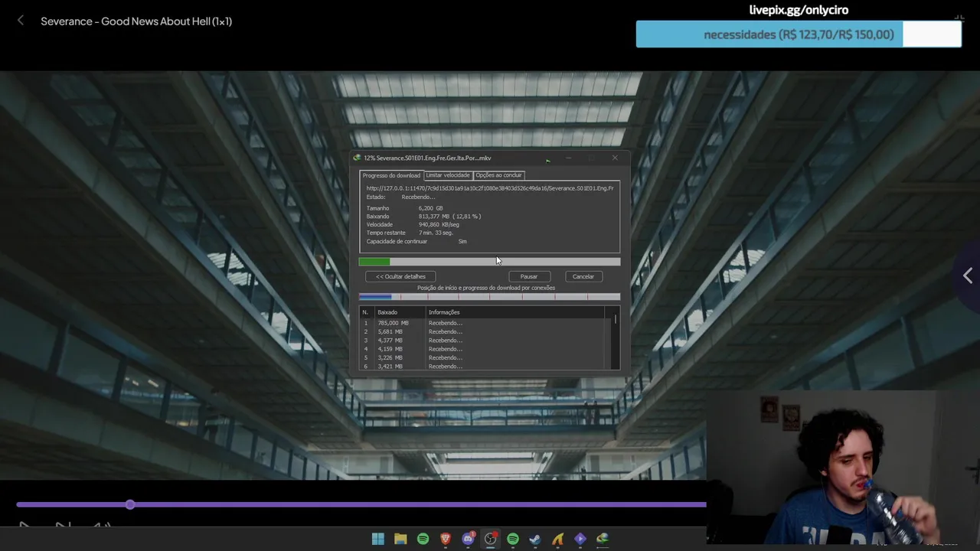Click the Baixado column header
This screenshot has width=980, height=551.
[x=399, y=312]
